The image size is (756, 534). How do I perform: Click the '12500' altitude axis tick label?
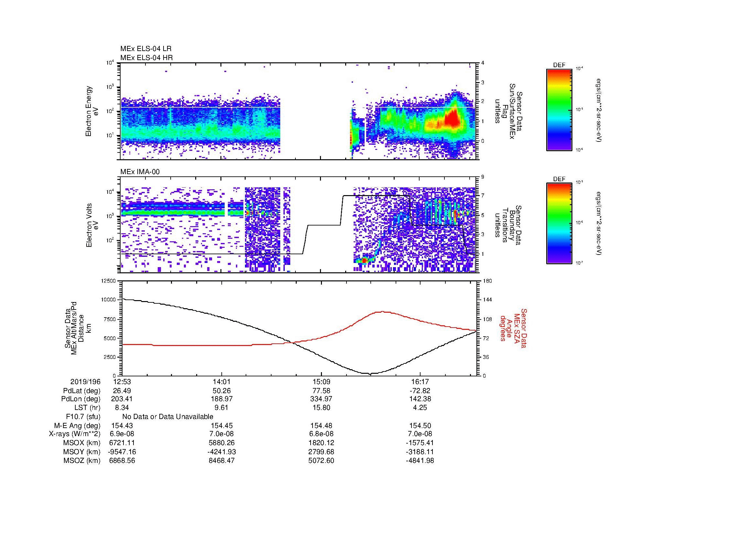(109, 281)
